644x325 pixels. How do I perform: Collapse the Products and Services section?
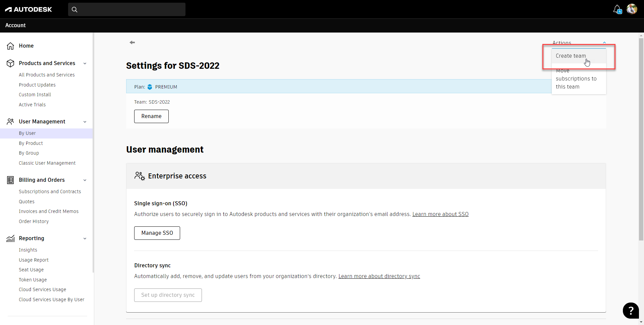85,63
